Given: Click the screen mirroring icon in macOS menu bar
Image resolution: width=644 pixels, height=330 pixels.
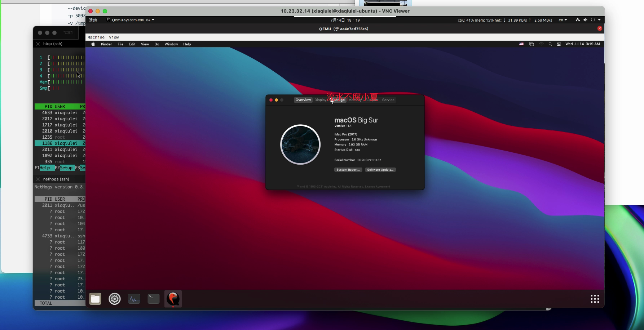Looking at the screenshot, I should click(x=531, y=44).
